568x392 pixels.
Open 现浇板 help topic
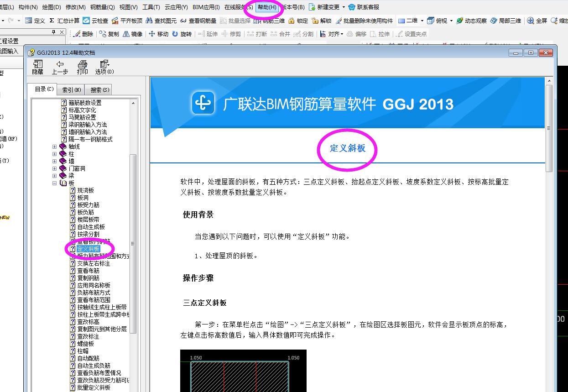coord(85,190)
